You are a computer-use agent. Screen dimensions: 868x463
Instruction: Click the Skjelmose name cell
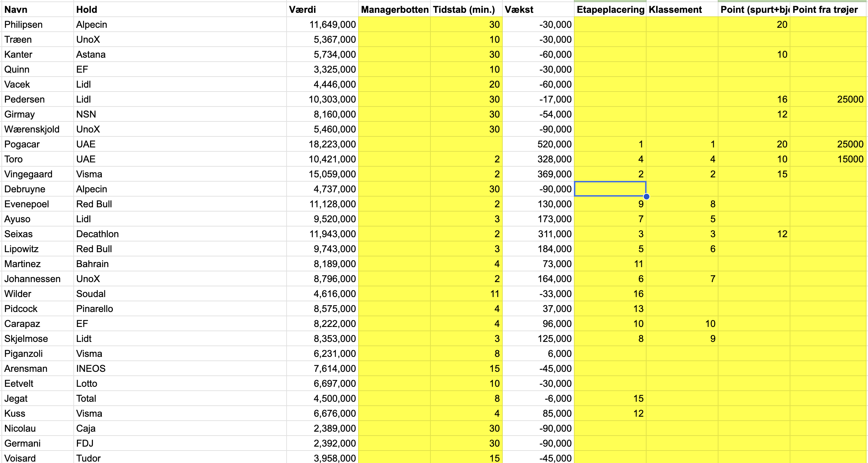[37, 339]
